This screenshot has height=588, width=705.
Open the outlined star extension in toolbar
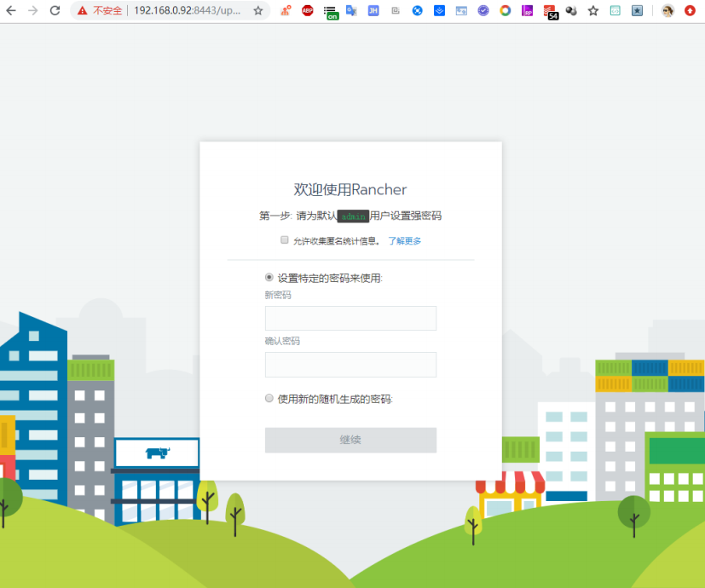pyautogui.click(x=593, y=10)
